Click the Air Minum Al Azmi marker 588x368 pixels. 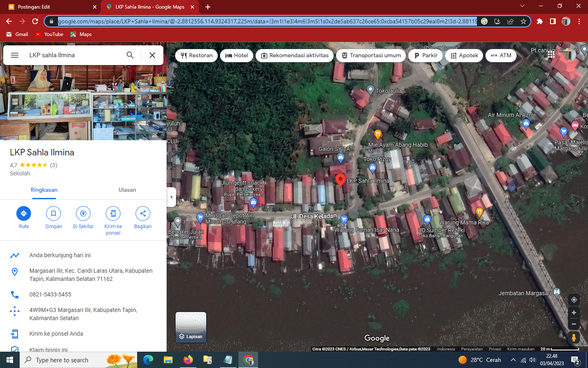[526, 124]
